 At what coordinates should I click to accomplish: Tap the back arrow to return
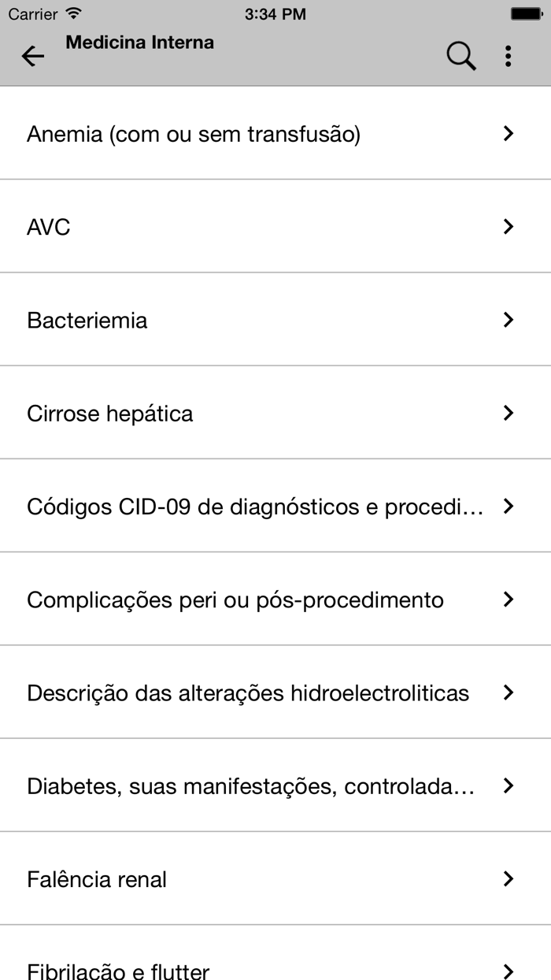pyautogui.click(x=32, y=56)
